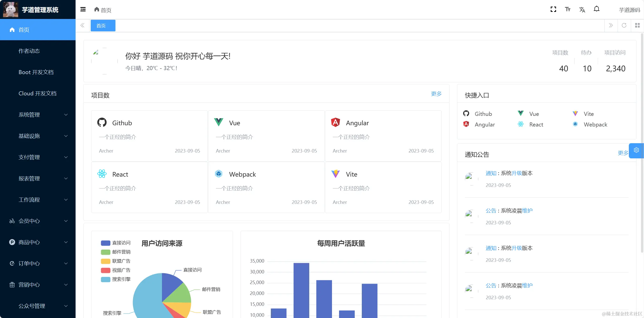
Task: Click 更多 link in the 项目数 panel
Action: pos(436,94)
